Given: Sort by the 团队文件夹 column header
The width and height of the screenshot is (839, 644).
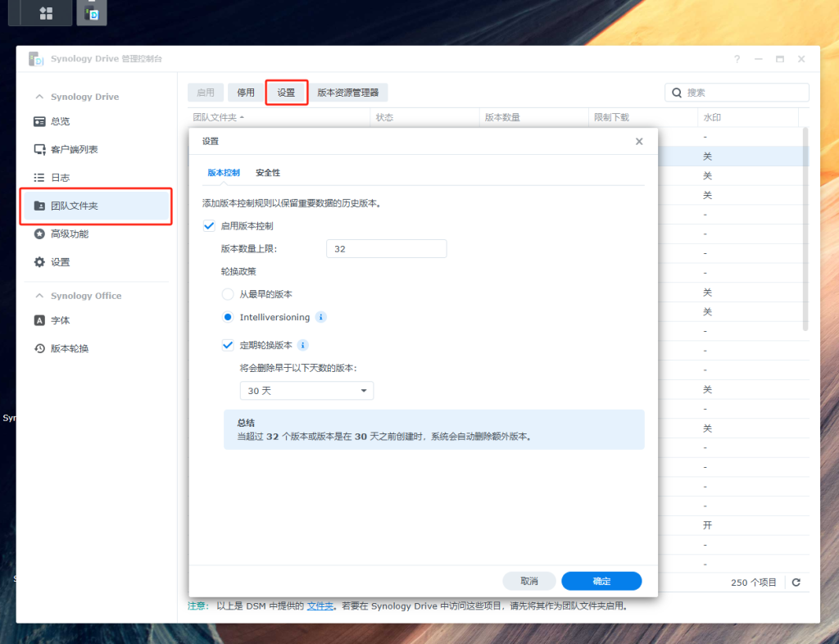Looking at the screenshot, I should 279,117.
